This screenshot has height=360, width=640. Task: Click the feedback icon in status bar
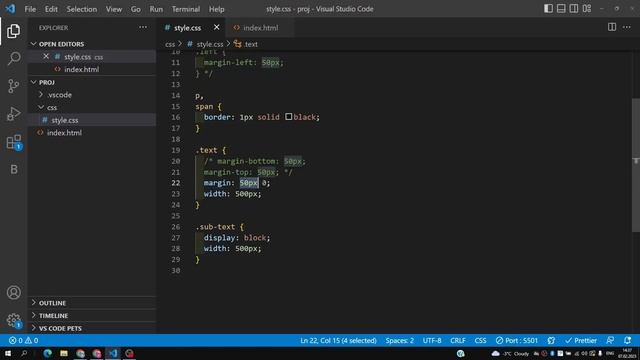pyautogui.click(x=610, y=340)
